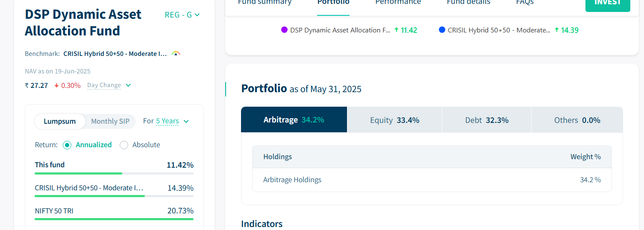
Task: Click the blue CRISIL benchmark legend dot
Action: tap(442, 30)
